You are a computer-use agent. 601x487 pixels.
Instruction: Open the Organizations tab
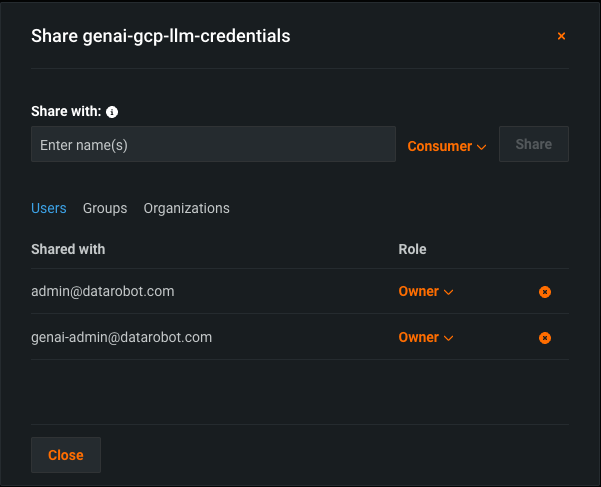(x=186, y=208)
